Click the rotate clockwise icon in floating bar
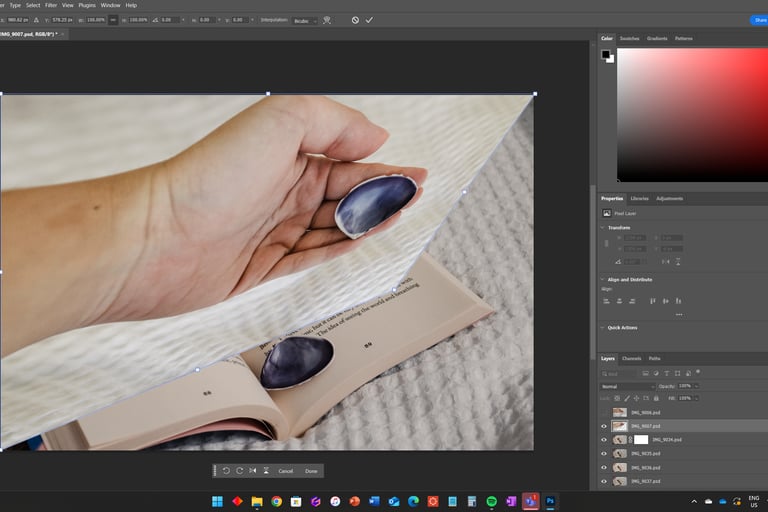This screenshot has height=512, width=768. (239, 471)
